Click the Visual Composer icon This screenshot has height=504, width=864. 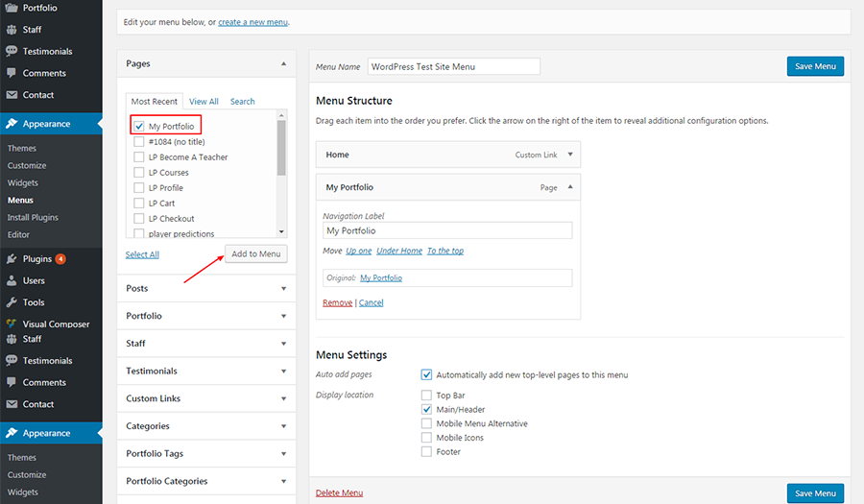[x=12, y=324]
